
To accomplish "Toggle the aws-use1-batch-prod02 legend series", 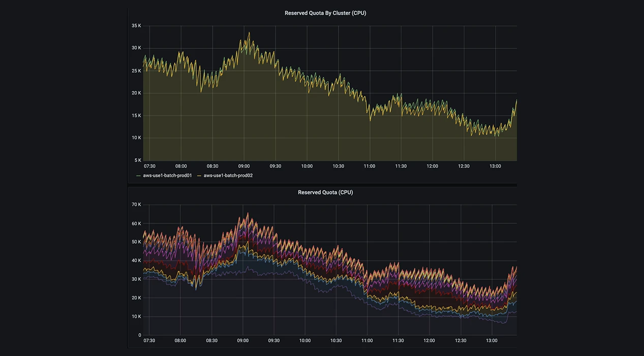I will pyautogui.click(x=228, y=175).
